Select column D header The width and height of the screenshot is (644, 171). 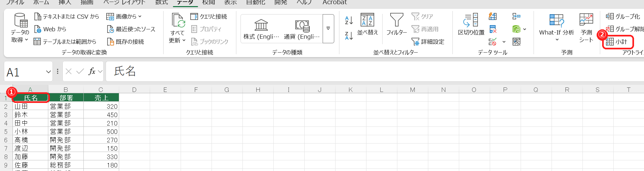pos(134,90)
